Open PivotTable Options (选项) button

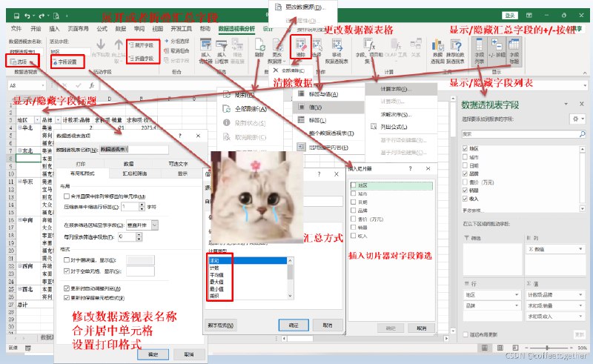19,62
